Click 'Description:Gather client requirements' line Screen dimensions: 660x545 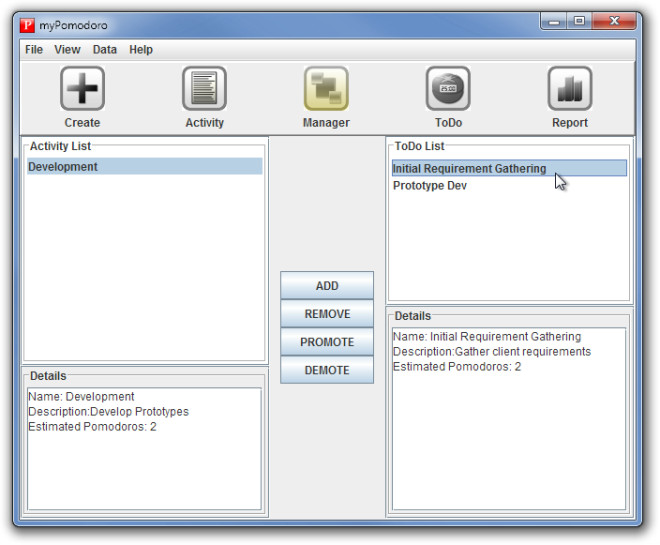point(492,351)
